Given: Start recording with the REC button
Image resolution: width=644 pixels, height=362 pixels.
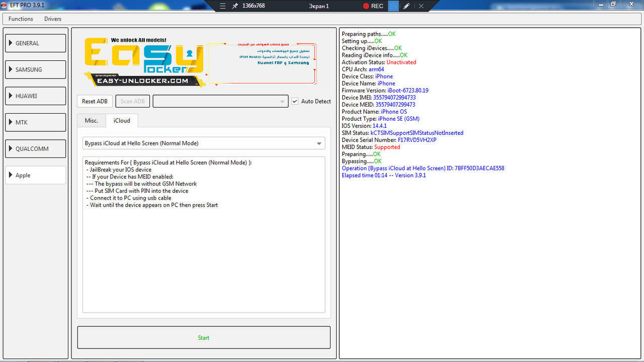Looking at the screenshot, I should click(x=373, y=6).
